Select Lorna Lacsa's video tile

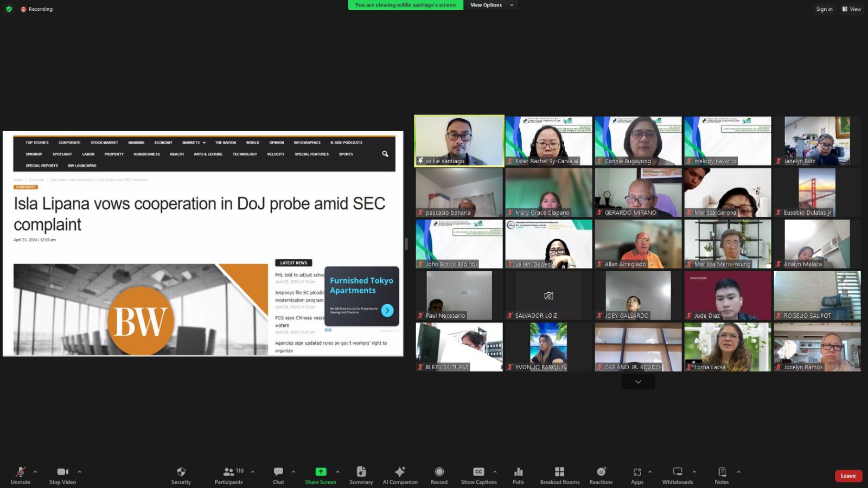727,347
